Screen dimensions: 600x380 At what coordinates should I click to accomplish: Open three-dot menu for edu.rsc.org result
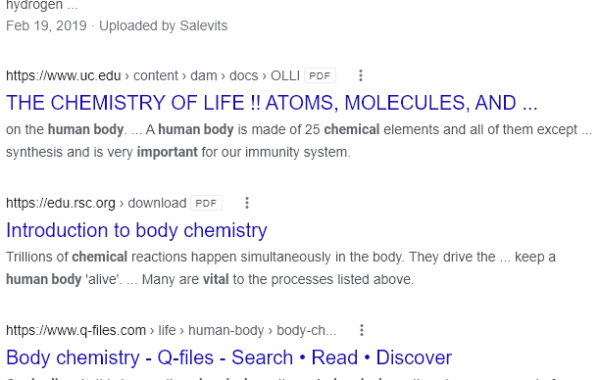click(247, 203)
